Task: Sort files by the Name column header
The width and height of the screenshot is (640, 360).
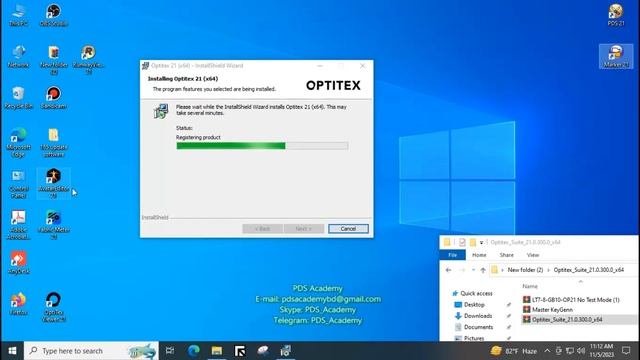Action: [x=530, y=286]
